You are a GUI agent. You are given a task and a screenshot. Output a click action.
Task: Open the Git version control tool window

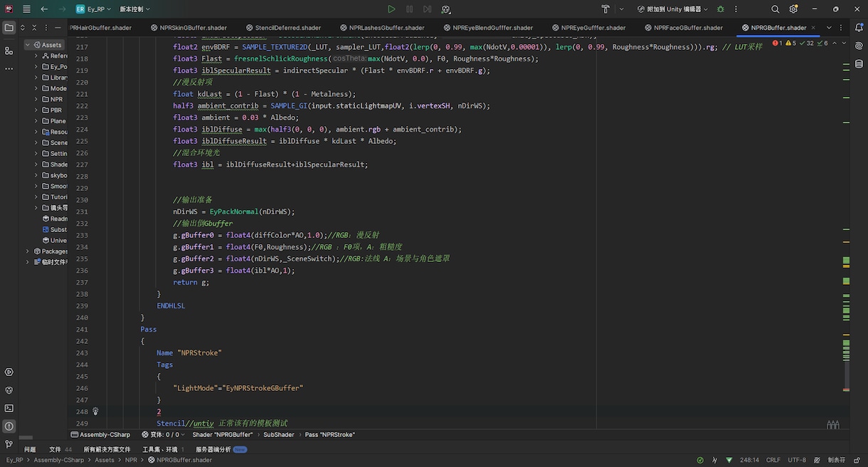(9, 444)
